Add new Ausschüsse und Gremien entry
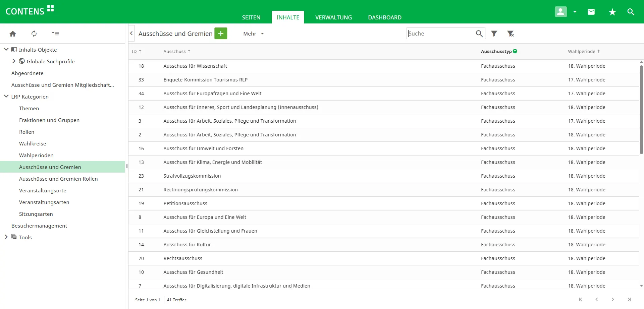Screen dimensions: 644x309 pos(221,34)
